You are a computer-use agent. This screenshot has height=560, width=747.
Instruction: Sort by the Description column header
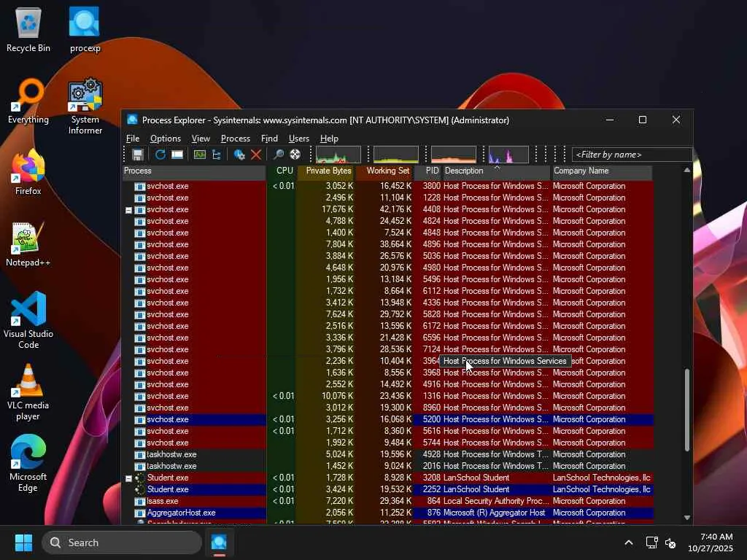[x=497, y=171]
